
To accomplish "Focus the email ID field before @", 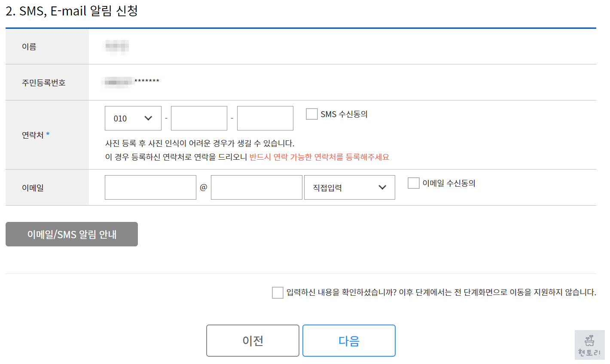I will click(150, 188).
